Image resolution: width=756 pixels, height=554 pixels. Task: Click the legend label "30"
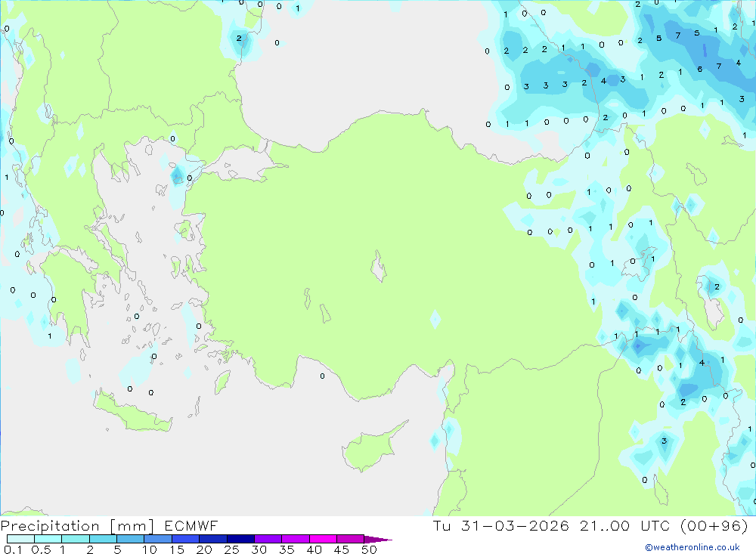tap(259, 549)
